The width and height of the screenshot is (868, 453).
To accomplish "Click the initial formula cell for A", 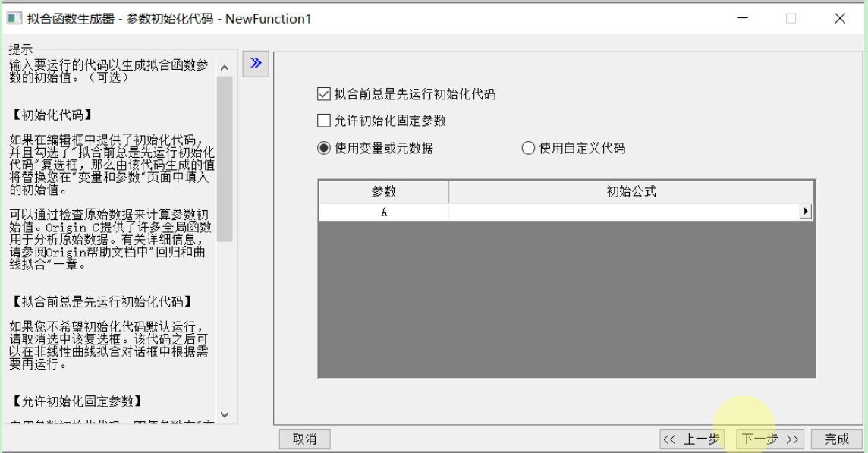I will (x=624, y=212).
